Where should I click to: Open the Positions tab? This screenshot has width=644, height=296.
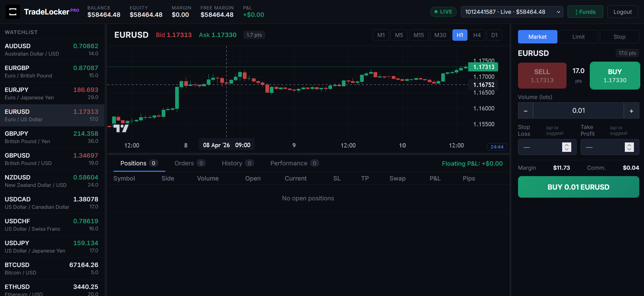pyautogui.click(x=139, y=163)
